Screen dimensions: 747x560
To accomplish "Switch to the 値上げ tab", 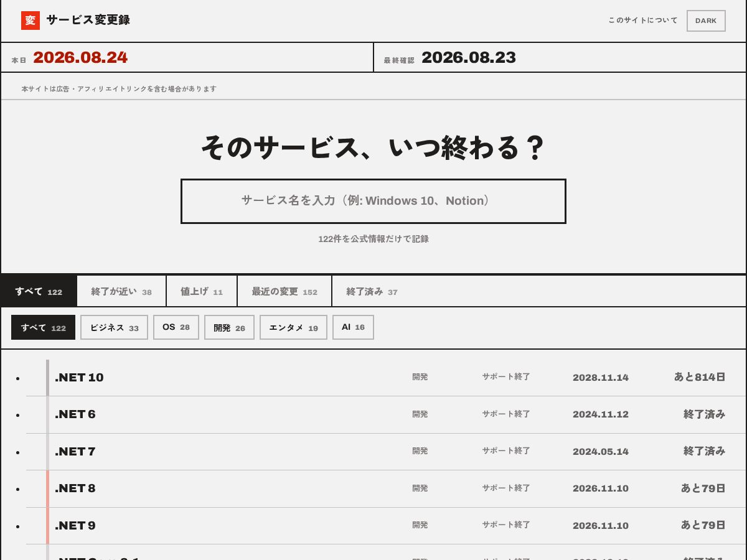I will [x=202, y=291].
